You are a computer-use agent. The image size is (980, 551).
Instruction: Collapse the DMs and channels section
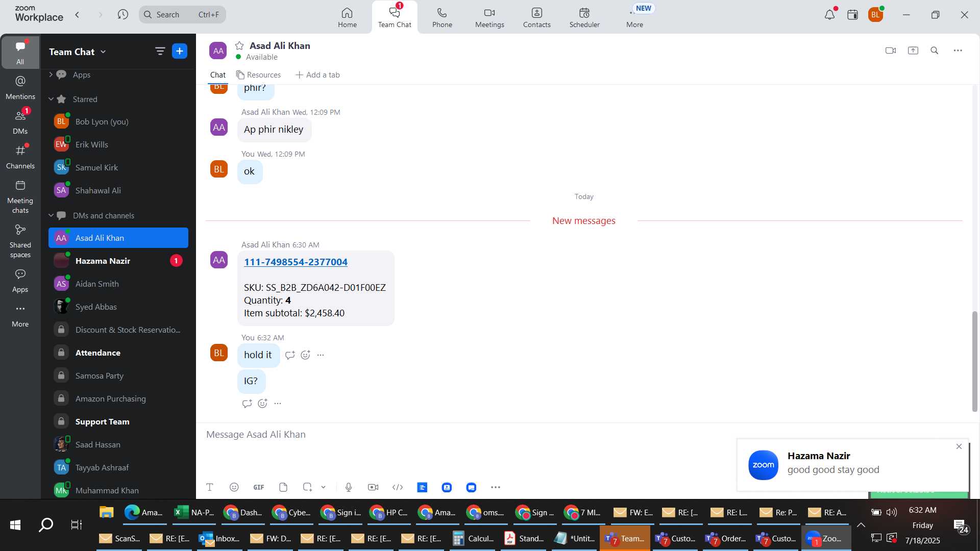[51, 215]
